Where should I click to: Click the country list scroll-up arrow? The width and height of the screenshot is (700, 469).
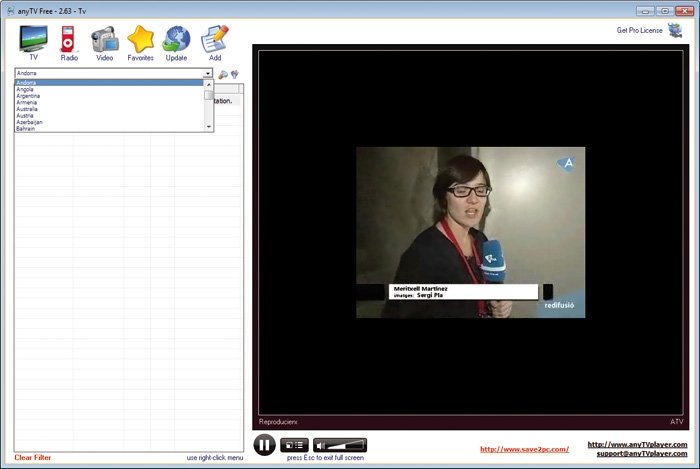(208, 84)
